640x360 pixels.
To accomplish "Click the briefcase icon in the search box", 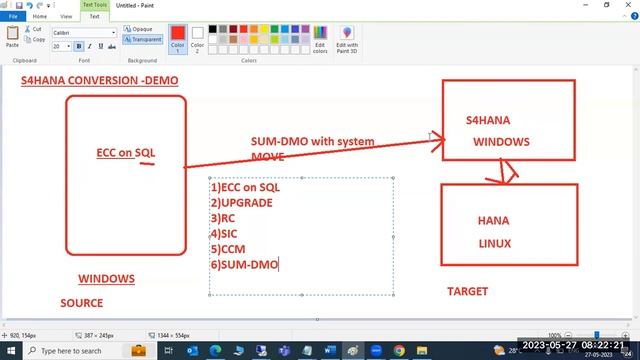I will pos(139,351).
